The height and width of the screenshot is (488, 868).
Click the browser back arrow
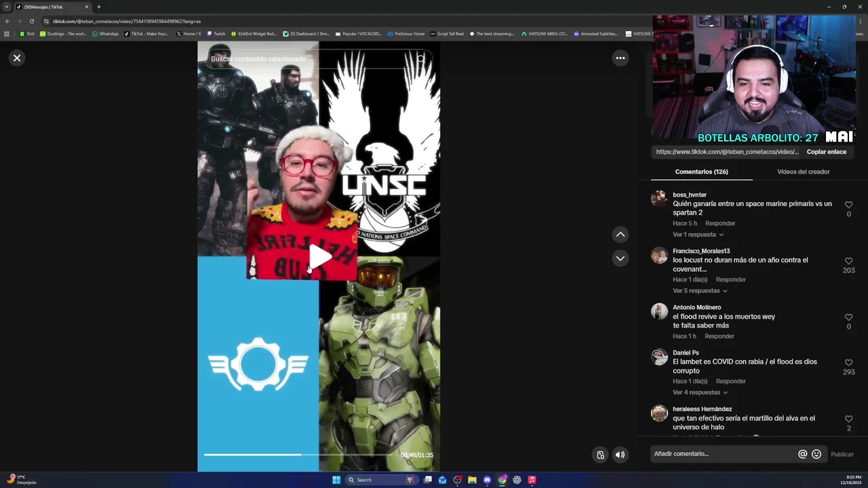coord(7,21)
